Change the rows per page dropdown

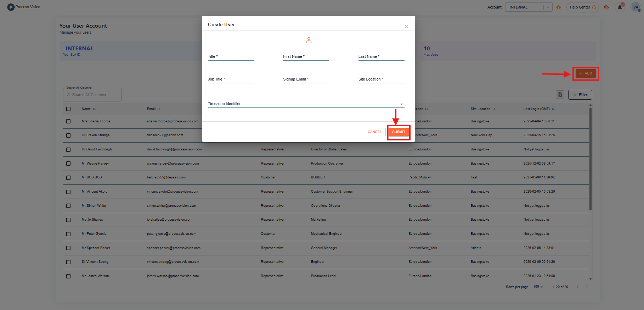(x=538, y=287)
